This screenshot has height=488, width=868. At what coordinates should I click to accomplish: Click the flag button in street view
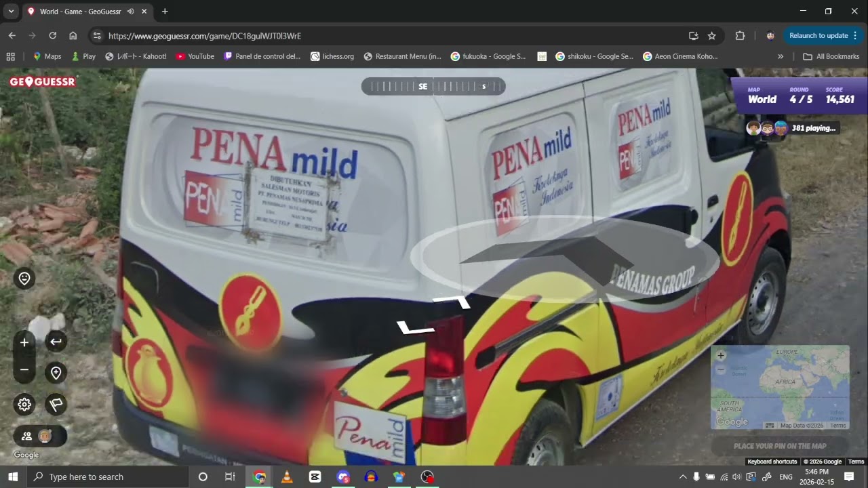(56, 405)
